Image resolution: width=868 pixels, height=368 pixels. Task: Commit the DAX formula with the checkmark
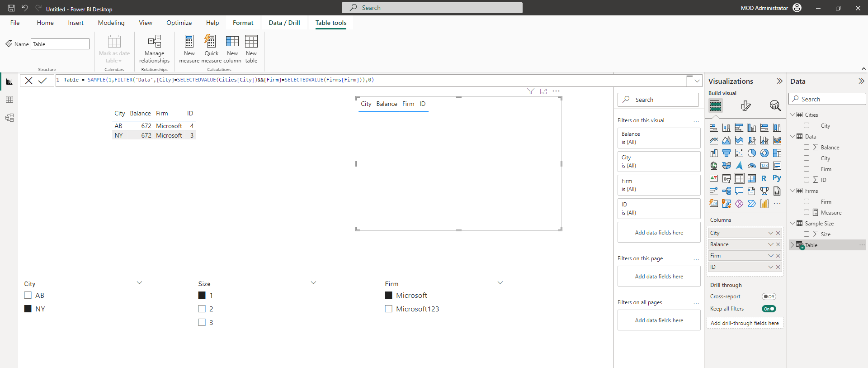(42, 81)
